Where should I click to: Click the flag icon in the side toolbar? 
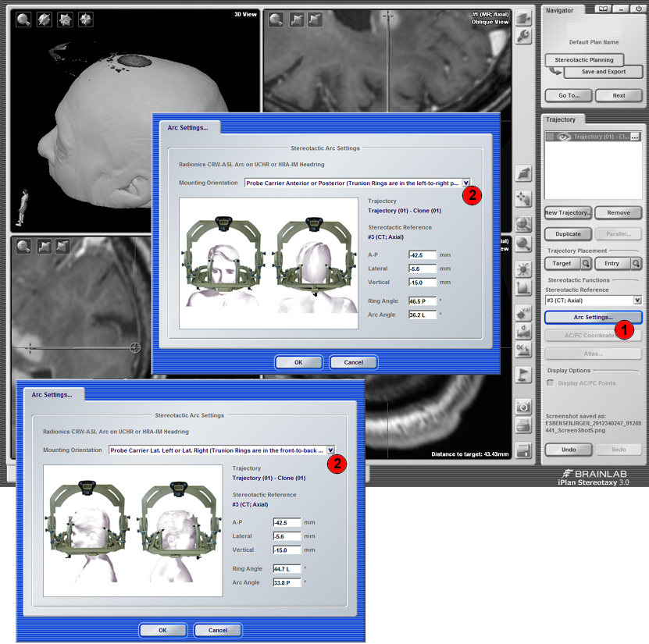click(x=524, y=374)
